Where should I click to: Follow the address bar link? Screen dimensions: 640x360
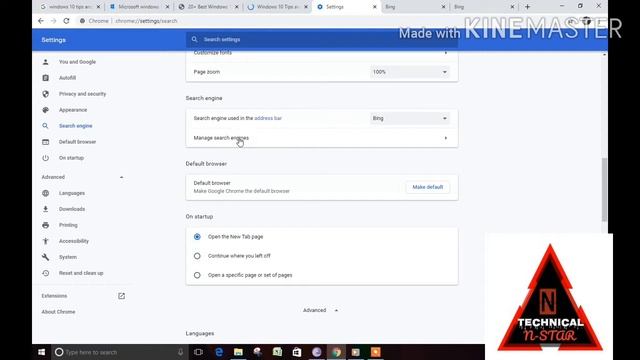(268, 118)
